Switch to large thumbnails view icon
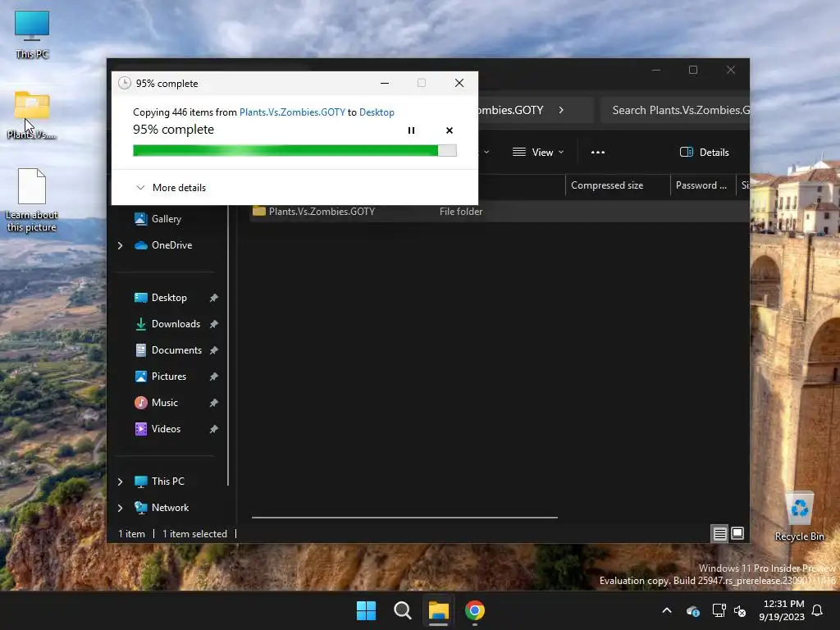This screenshot has width=840, height=630. [737, 533]
